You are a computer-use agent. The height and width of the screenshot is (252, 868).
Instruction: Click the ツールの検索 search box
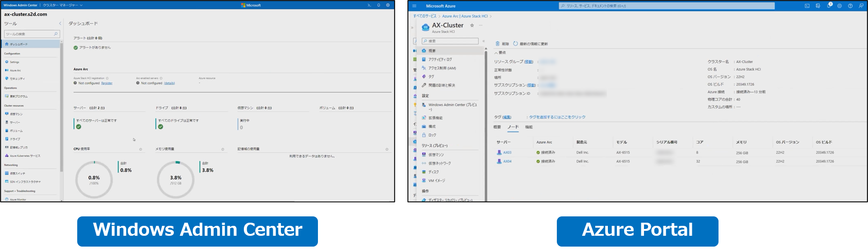pyautogui.click(x=32, y=34)
